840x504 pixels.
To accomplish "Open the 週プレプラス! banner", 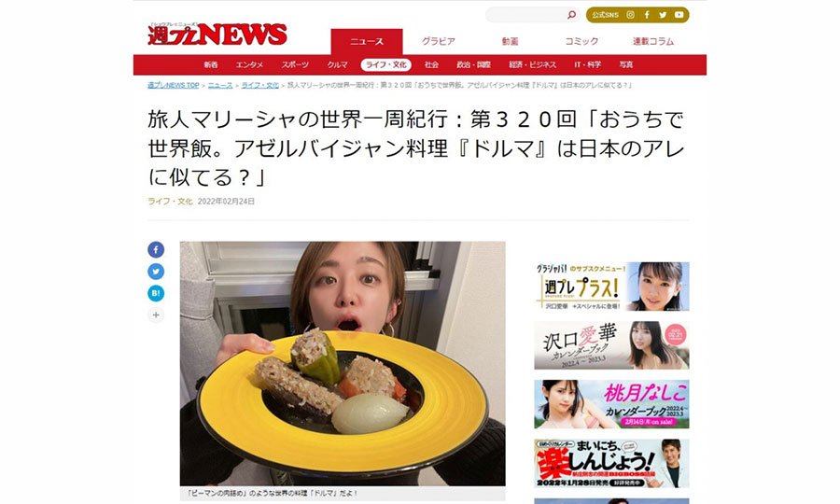I will (611, 287).
